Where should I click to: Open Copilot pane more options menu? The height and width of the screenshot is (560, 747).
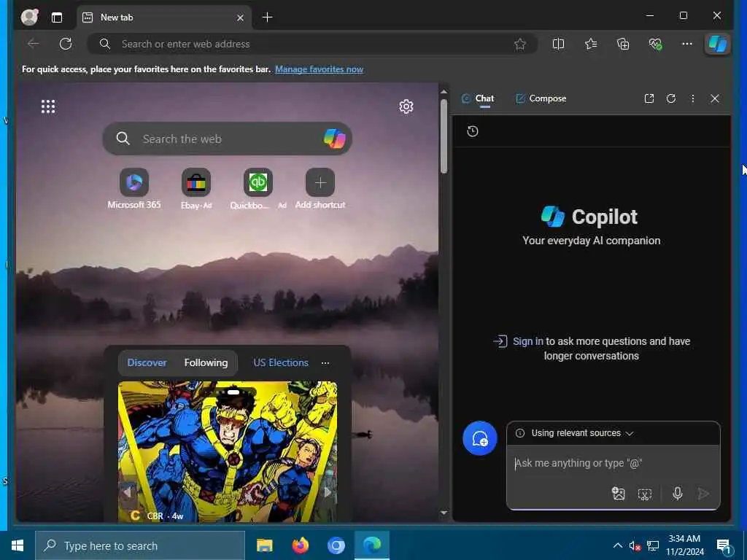click(693, 98)
